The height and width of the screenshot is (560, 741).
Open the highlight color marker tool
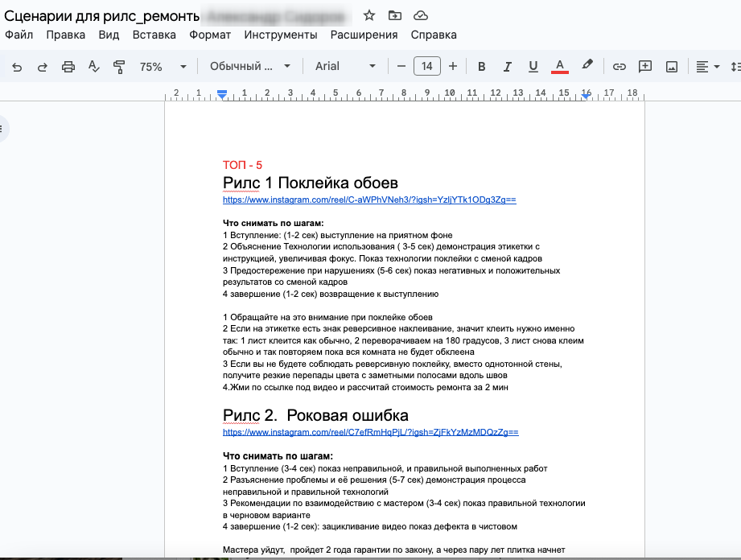(x=587, y=64)
